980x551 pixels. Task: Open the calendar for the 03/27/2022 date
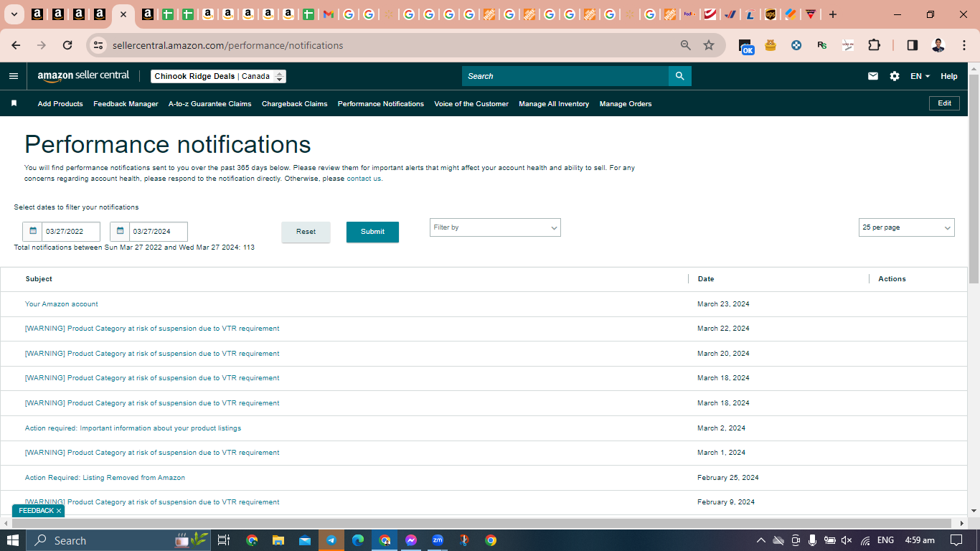33,231
